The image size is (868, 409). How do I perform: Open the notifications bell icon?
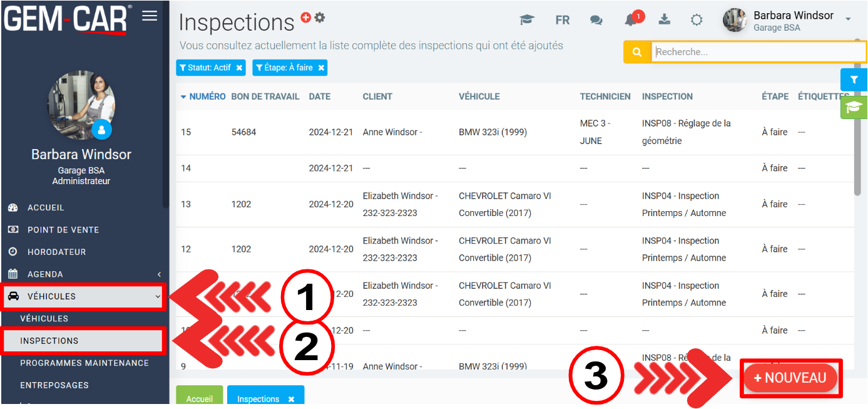click(x=631, y=20)
